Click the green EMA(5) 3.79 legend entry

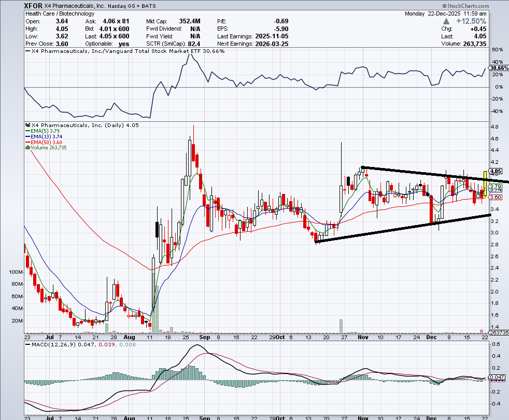click(x=43, y=131)
